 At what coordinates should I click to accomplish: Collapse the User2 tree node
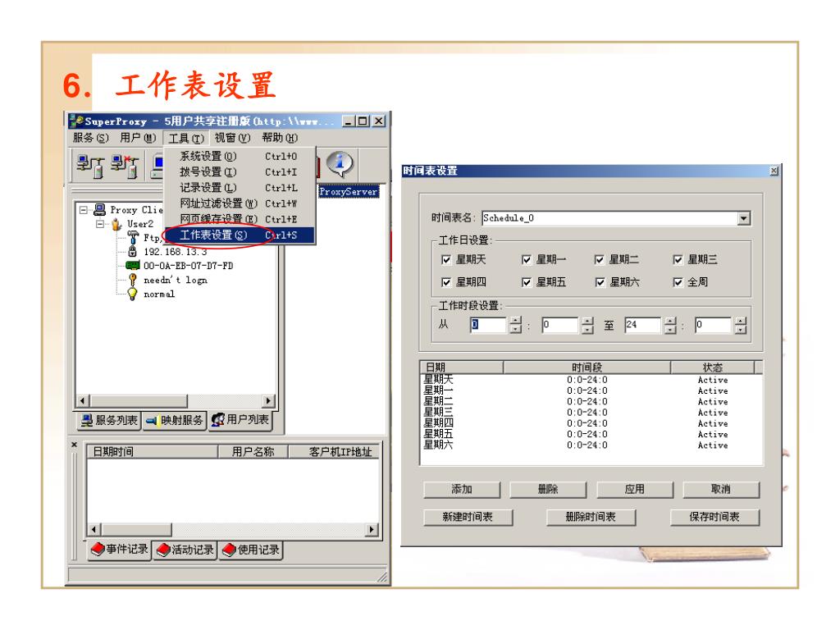[x=100, y=224]
